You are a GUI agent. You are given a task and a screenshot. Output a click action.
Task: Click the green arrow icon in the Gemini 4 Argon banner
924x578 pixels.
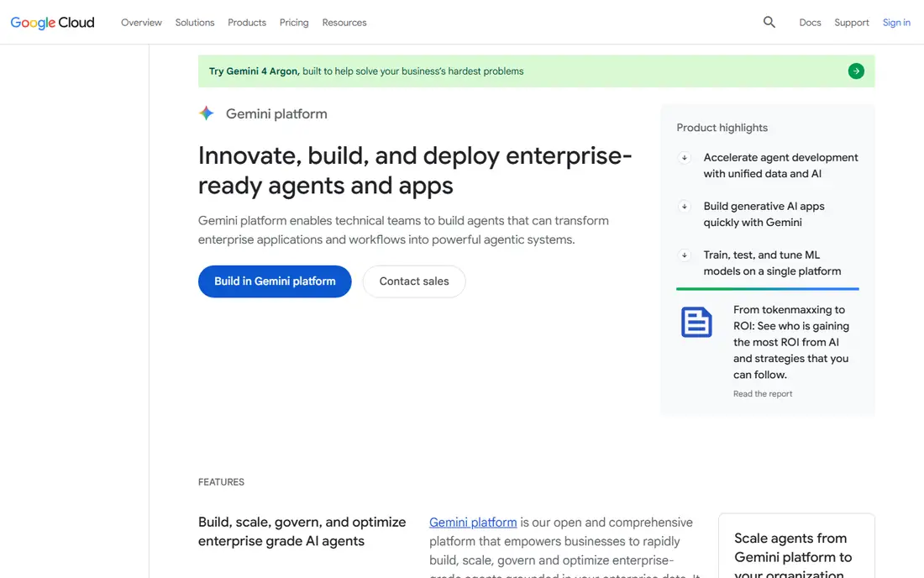click(x=856, y=71)
